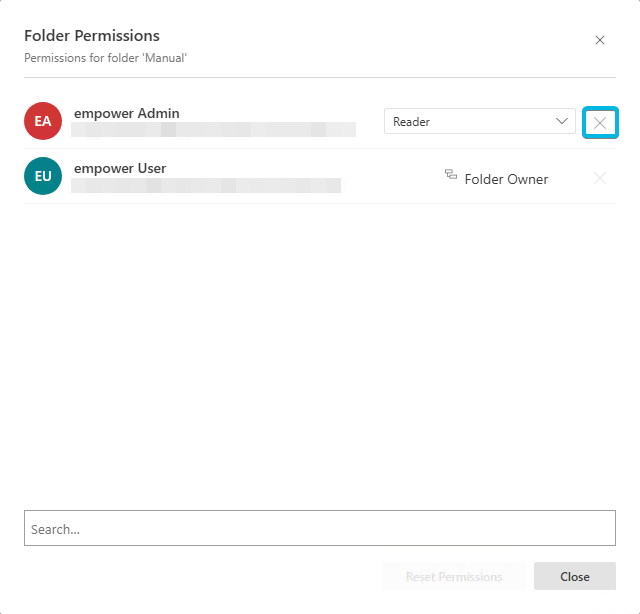The image size is (640, 614).
Task: Click the Close button
Action: 575,576
